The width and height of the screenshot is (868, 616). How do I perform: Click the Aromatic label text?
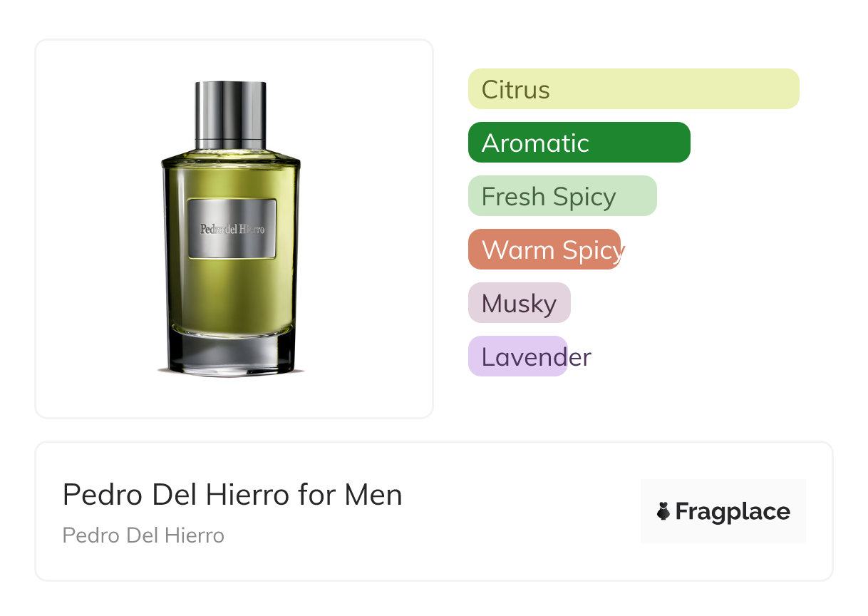tap(535, 143)
